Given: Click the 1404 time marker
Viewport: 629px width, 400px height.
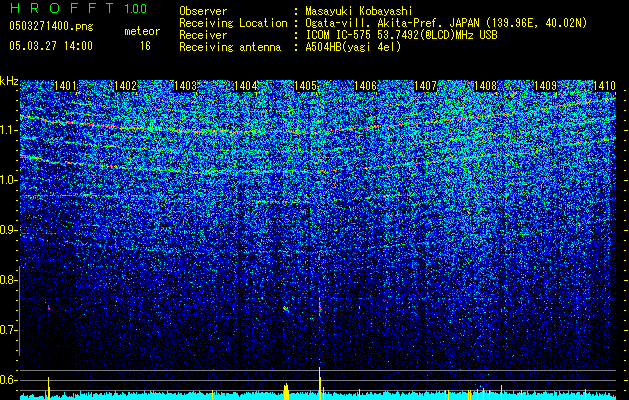Looking at the screenshot, I should pos(246,86).
